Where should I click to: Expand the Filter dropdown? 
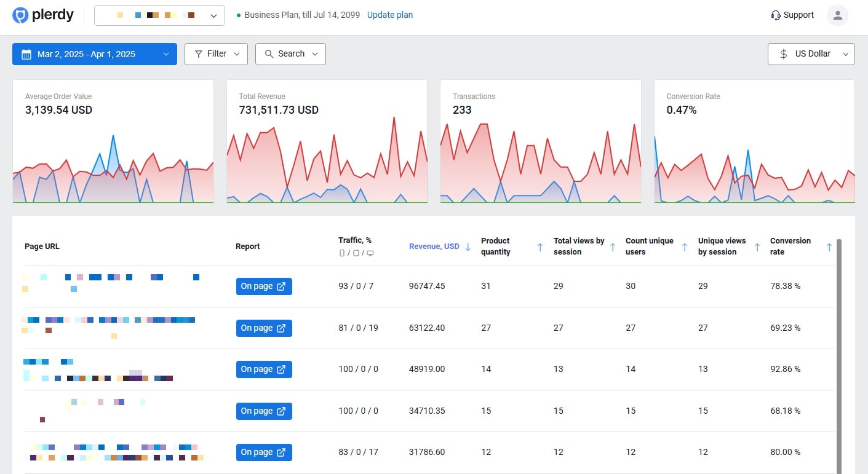[x=216, y=54]
